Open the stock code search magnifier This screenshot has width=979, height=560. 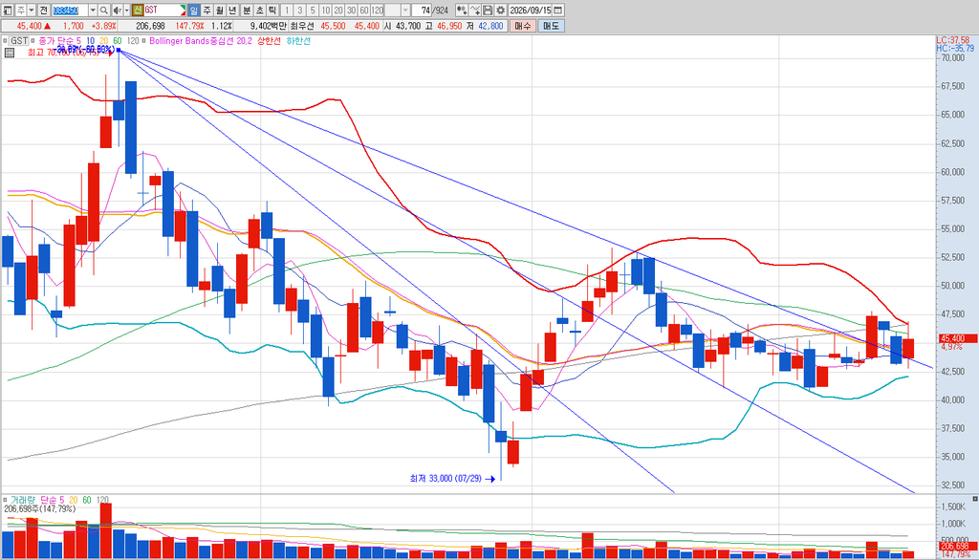click(104, 10)
